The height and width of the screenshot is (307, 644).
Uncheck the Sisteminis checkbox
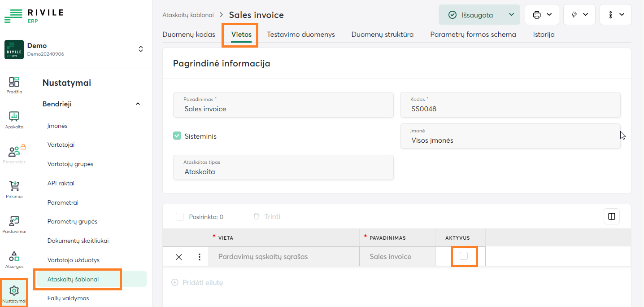tap(177, 136)
